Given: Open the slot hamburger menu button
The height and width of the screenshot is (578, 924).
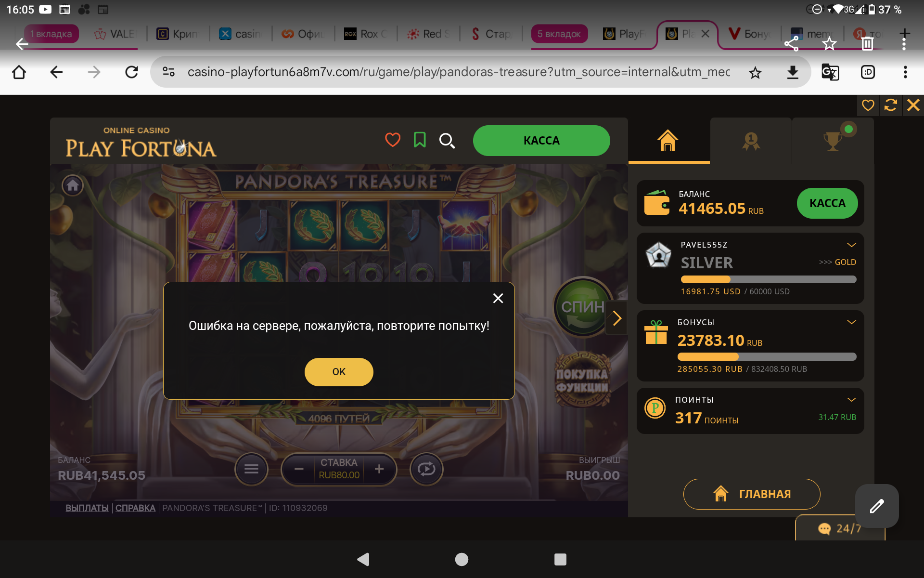Looking at the screenshot, I should click(x=251, y=469).
